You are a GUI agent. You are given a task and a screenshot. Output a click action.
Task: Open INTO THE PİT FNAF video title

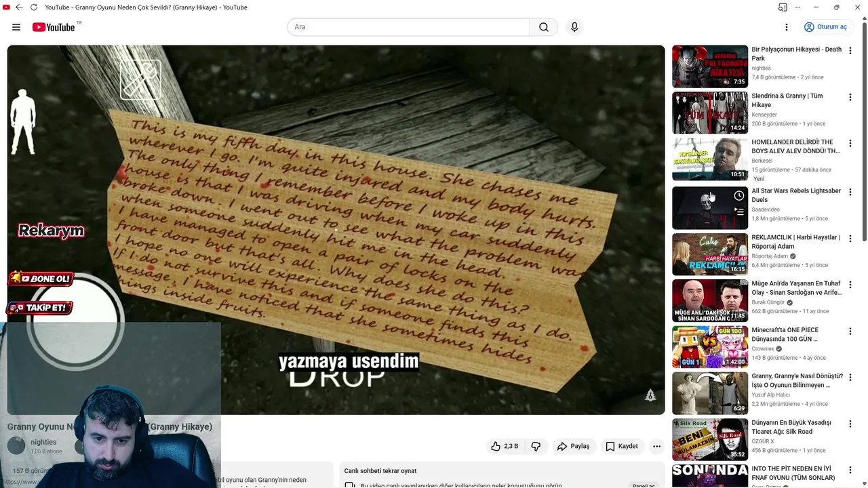click(793, 473)
